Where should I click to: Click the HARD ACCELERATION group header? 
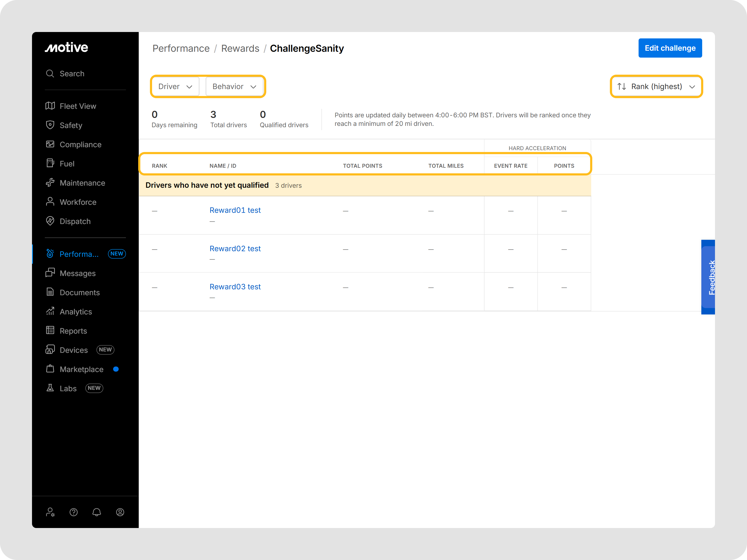pos(537,148)
